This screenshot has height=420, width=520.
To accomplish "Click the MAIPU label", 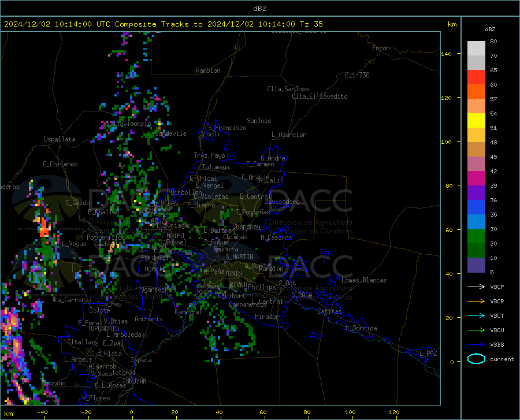I will [175, 236].
